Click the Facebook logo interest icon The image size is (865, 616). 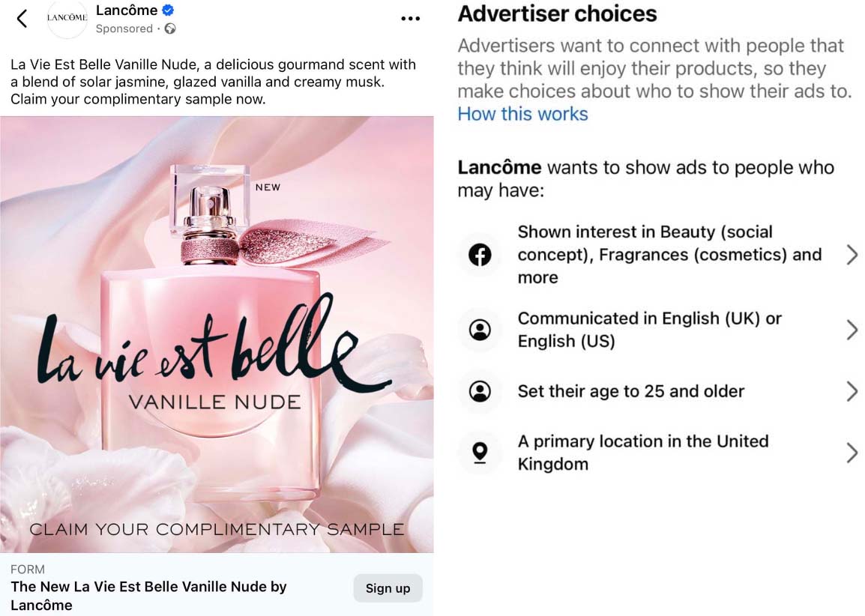[480, 255]
